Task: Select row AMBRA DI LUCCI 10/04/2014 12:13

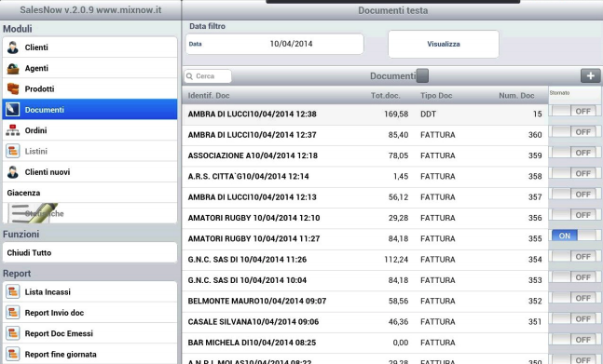Action: pos(365,197)
